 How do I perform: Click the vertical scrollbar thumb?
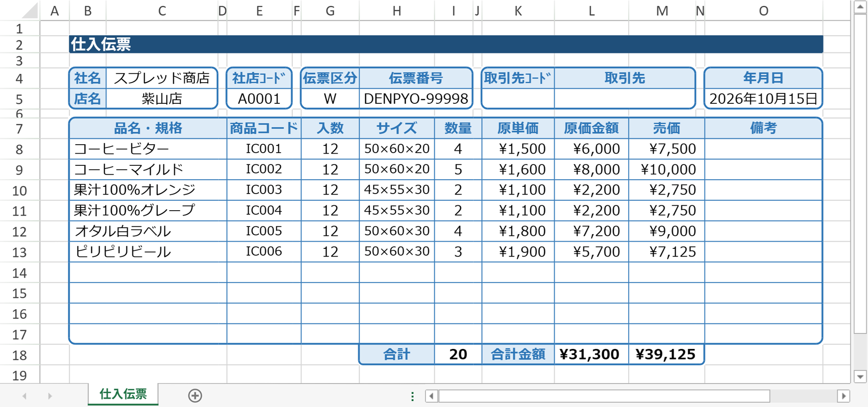[860, 174]
